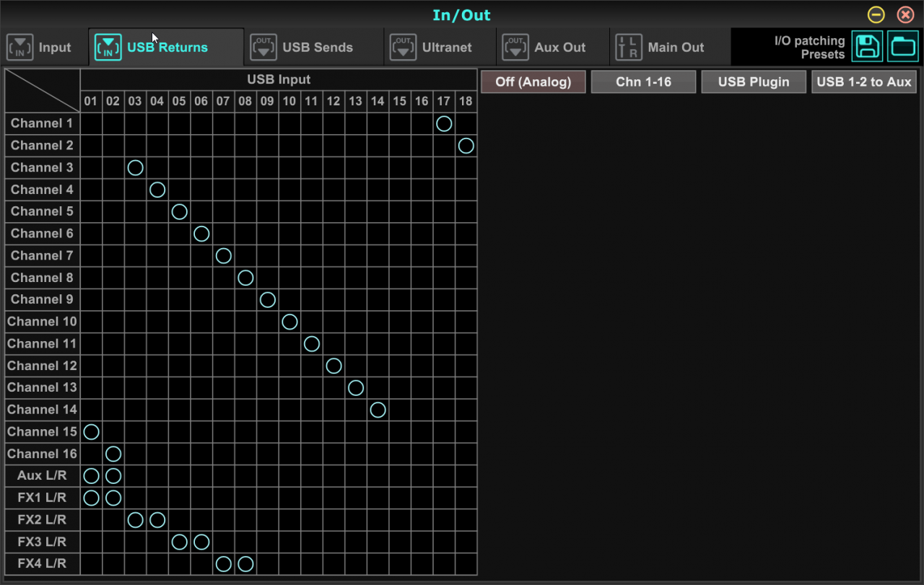The image size is (924, 585).
Task: Toggle Channel 6 patch at USB input 06
Action: pyautogui.click(x=201, y=234)
